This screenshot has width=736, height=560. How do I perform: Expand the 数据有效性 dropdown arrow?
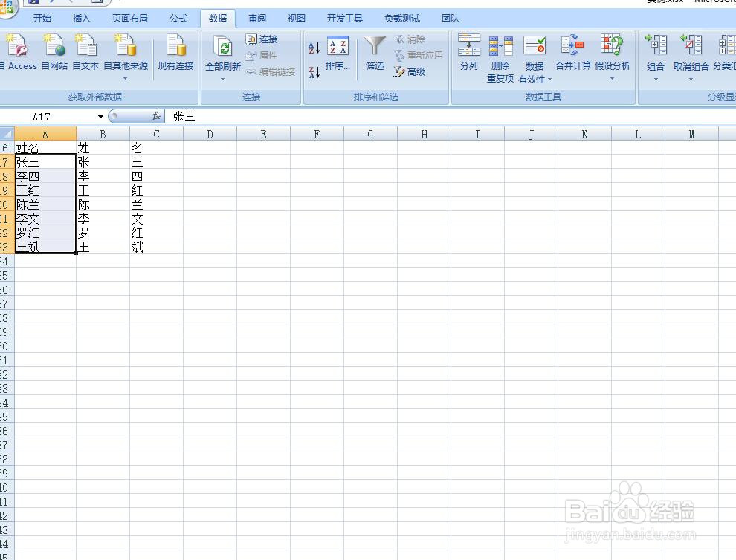tap(549, 80)
